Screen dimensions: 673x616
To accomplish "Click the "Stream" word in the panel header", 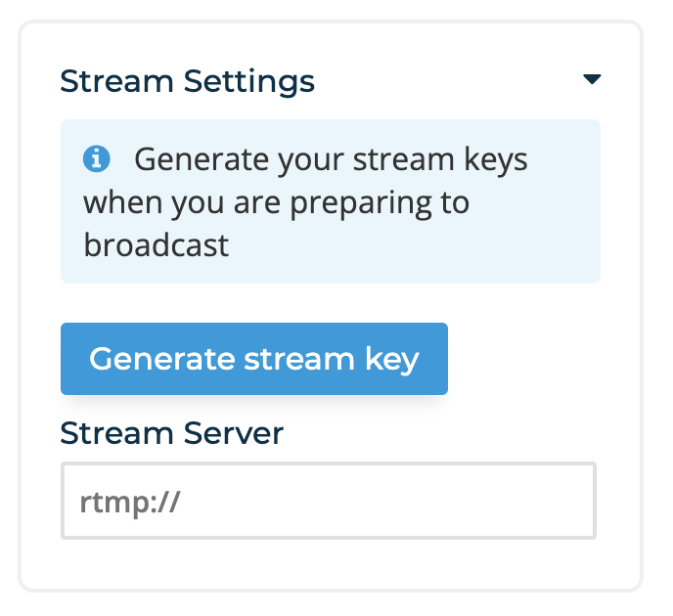I will pos(116,80).
